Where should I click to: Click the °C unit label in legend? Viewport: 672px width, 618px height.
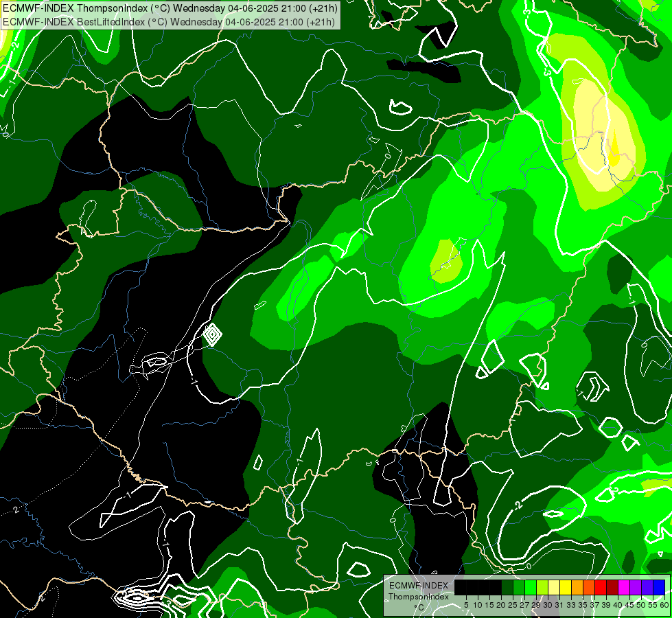click(419, 608)
